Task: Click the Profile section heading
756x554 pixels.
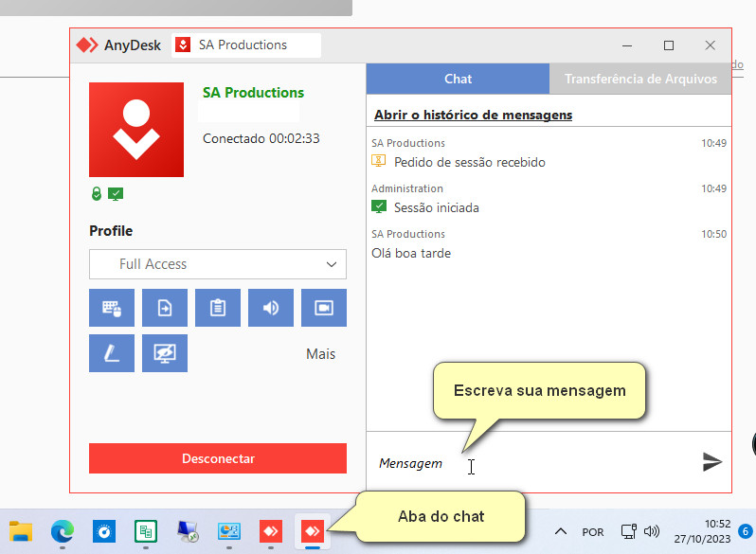Action: (111, 231)
